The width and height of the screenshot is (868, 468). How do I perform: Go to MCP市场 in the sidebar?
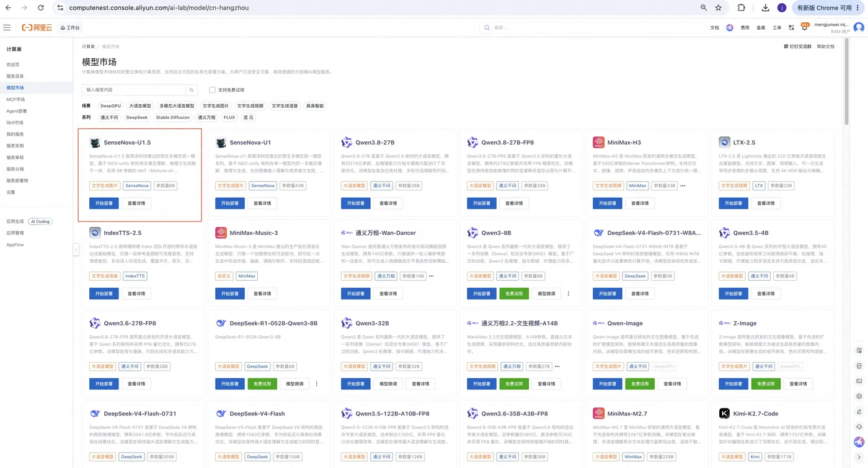[x=16, y=99]
